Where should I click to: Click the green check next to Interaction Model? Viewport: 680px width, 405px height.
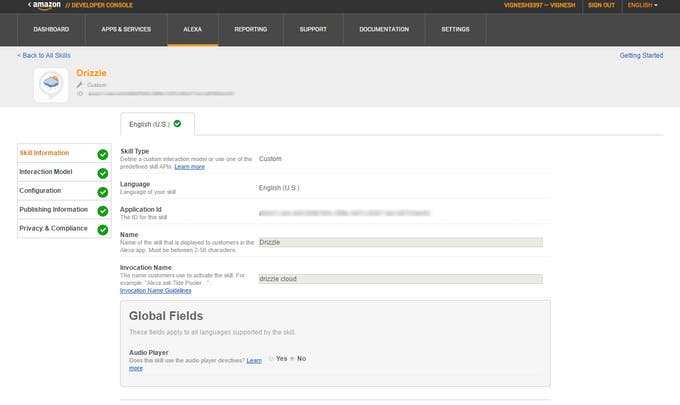(103, 173)
